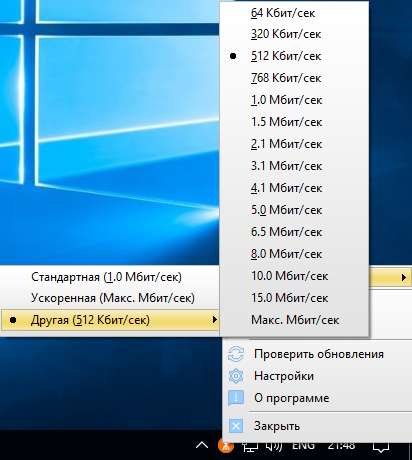The image size is (412, 460).
Task: Open the taskbar clock
Action: tap(341, 445)
